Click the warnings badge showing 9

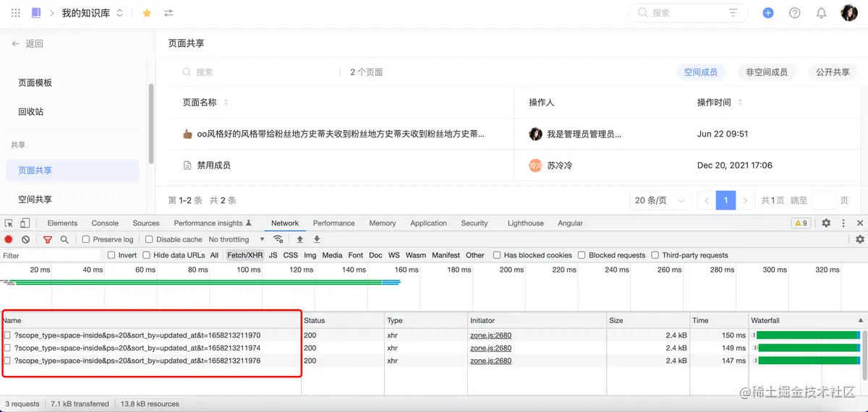801,223
